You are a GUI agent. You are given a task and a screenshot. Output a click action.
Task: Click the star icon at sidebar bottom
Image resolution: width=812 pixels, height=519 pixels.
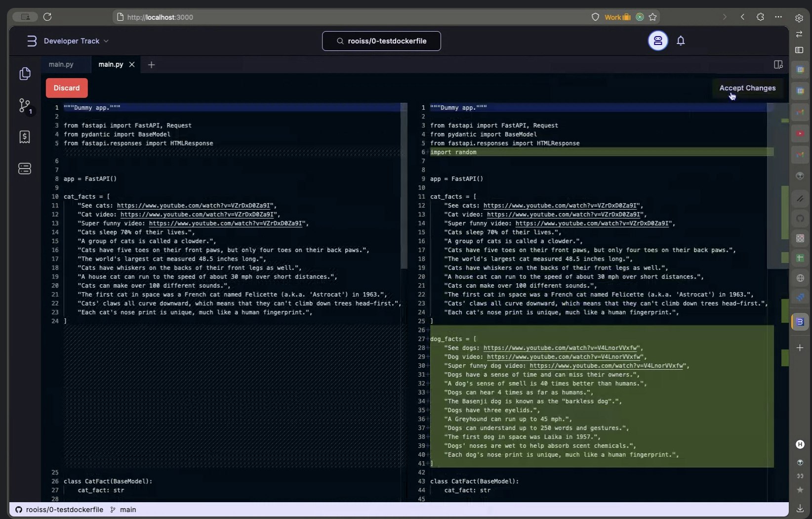[x=800, y=490]
